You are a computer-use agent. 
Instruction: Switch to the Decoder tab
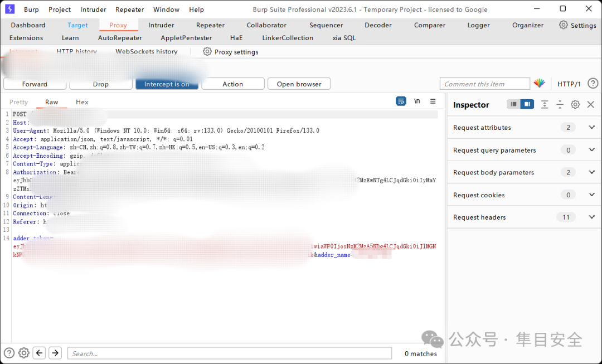point(378,25)
